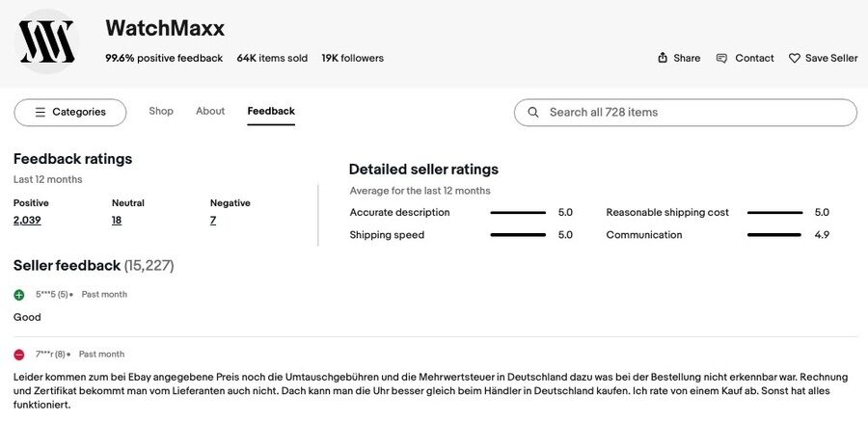
Task: View the 7 negative ratings
Action: [213, 221]
